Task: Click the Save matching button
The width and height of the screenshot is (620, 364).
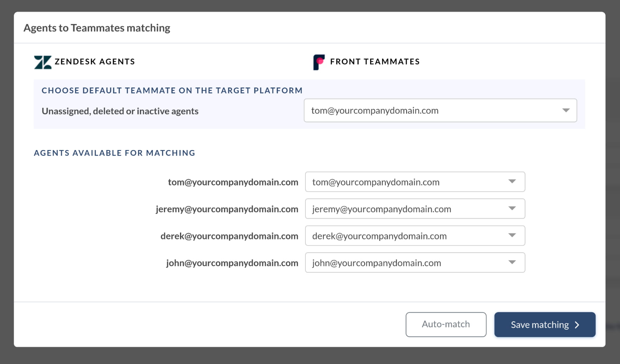Action: pos(544,324)
